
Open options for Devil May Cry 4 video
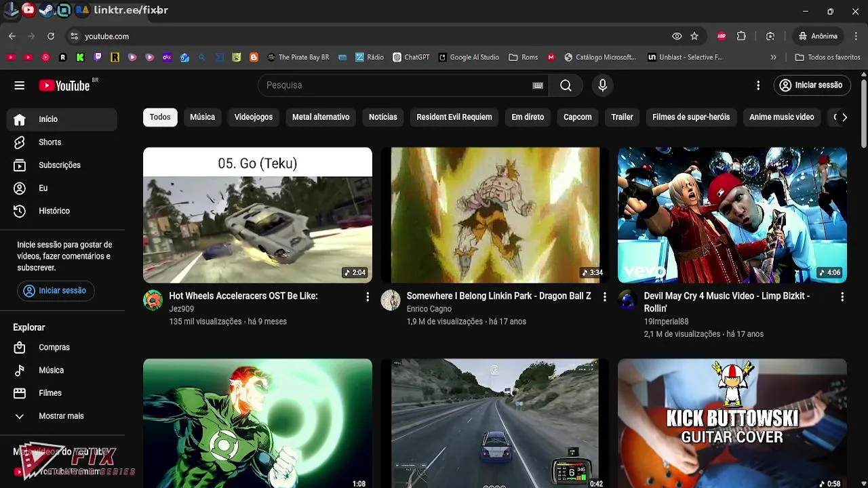(x=842, y=297)
